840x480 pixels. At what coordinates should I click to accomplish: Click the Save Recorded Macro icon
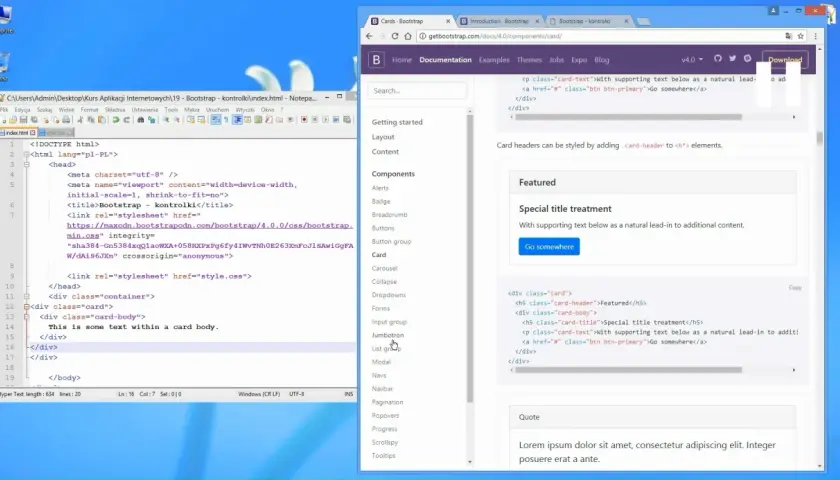coord(347,120)
